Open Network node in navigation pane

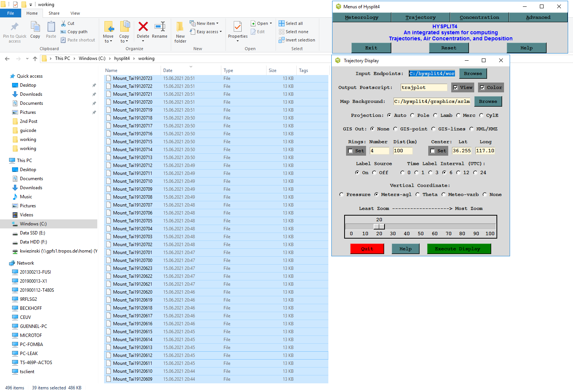pyautogui.click(x=25, y=263)
